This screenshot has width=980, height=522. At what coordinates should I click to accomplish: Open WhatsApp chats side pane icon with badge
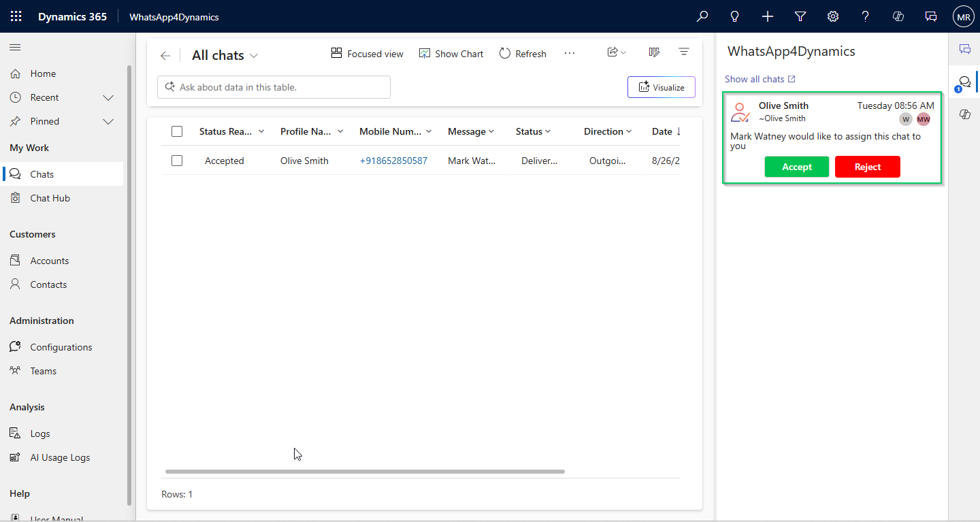click(964, 82)
